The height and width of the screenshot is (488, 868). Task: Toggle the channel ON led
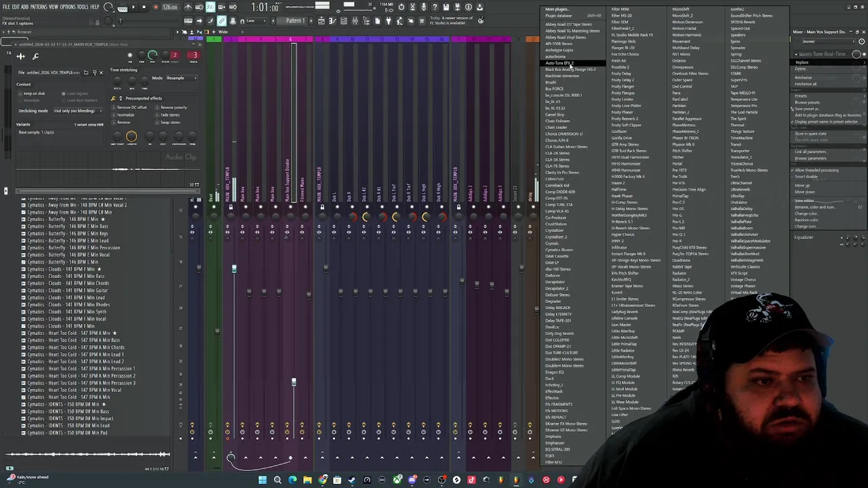click(x=130, y=56)
